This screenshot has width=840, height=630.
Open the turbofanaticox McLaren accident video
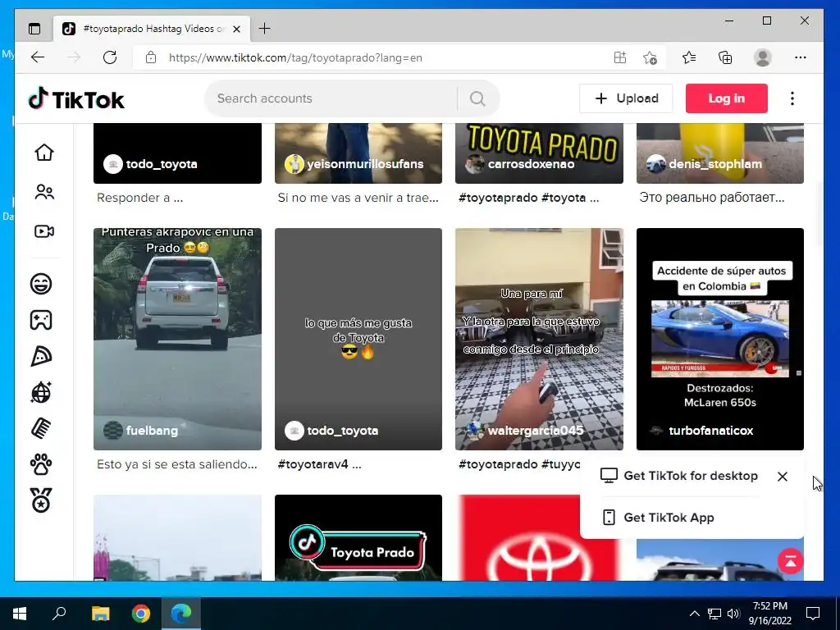pyautogui.click(x=720, y=339)
